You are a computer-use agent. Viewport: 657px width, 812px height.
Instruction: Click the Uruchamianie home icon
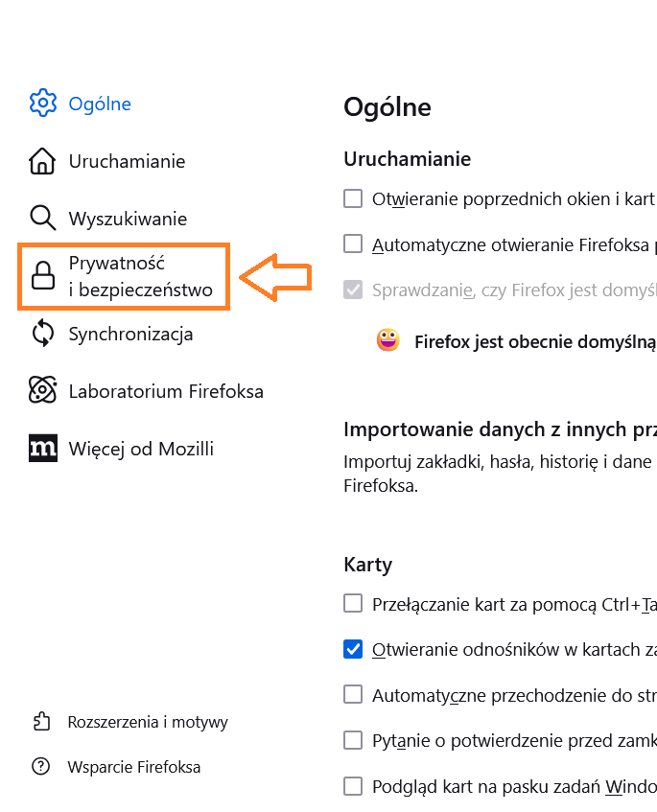(42, 161)
